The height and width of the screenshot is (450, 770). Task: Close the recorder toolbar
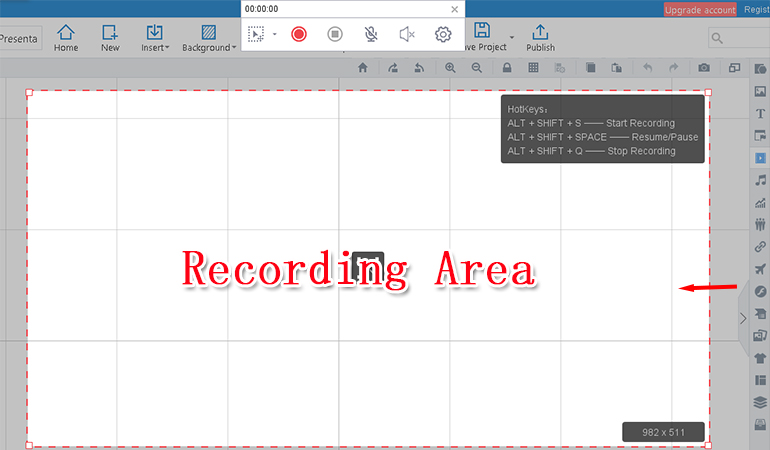coord(455,9)
